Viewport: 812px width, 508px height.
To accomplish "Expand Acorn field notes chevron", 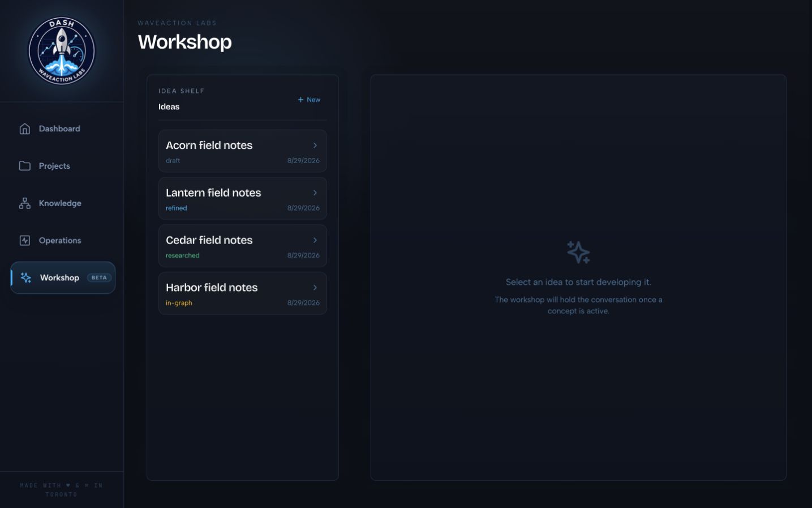I will (x=315, y=146).
